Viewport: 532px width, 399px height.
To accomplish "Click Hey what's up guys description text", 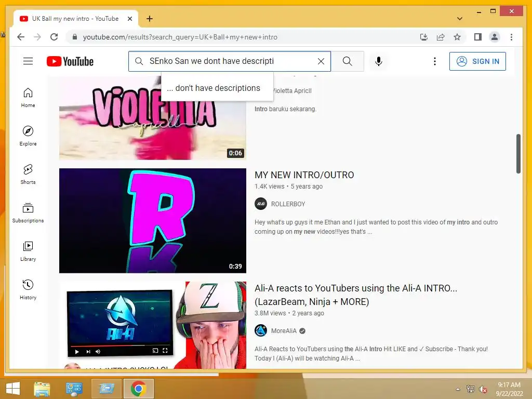I will (x=376, y=227).
